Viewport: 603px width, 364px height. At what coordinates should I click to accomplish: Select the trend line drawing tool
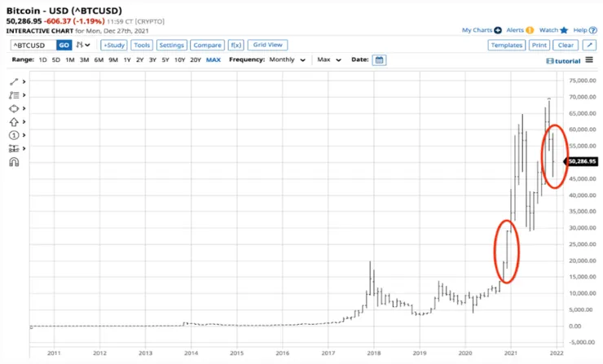tap(14, 82)
